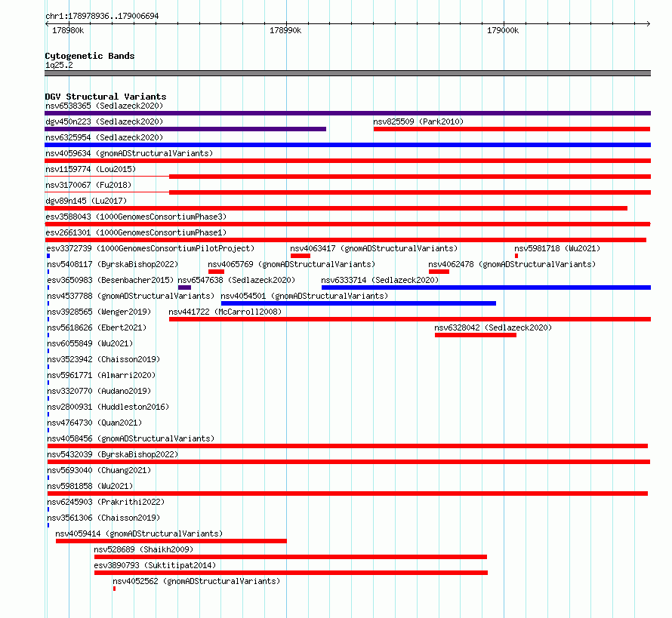The width and height of the screenshot is (672, 618).
Task: Open nsv6333714 (Sedlazeck2020) label
Action: pos(380,280)
